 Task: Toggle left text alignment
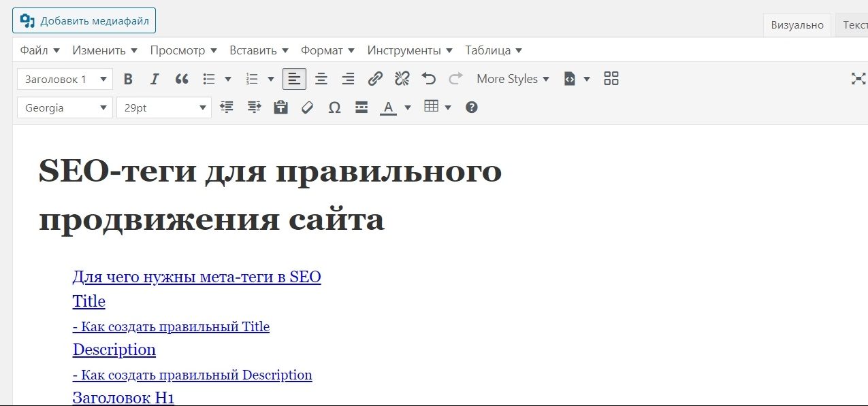click(294, 79)
